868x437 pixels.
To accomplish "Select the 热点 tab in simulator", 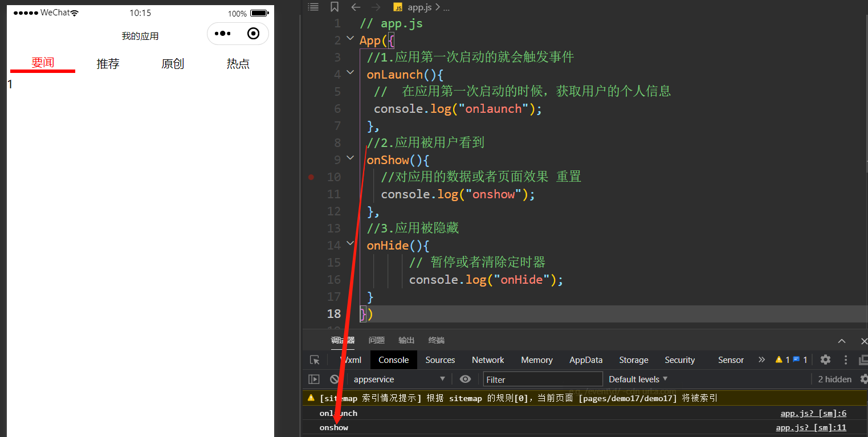I will [x=238, y=64].
